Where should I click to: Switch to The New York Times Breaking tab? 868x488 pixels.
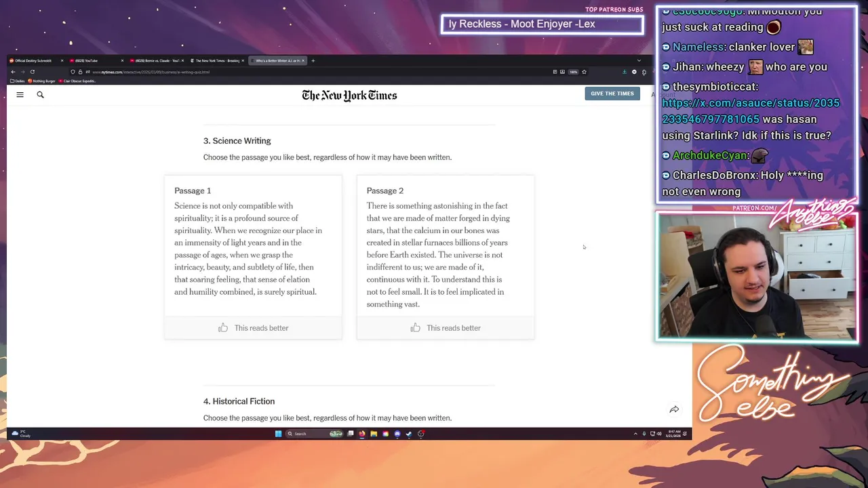216,61
